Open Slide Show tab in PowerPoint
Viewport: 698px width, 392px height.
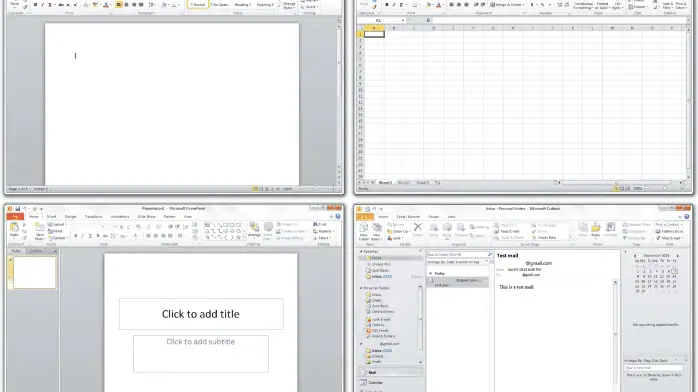(x=146, y=217)
